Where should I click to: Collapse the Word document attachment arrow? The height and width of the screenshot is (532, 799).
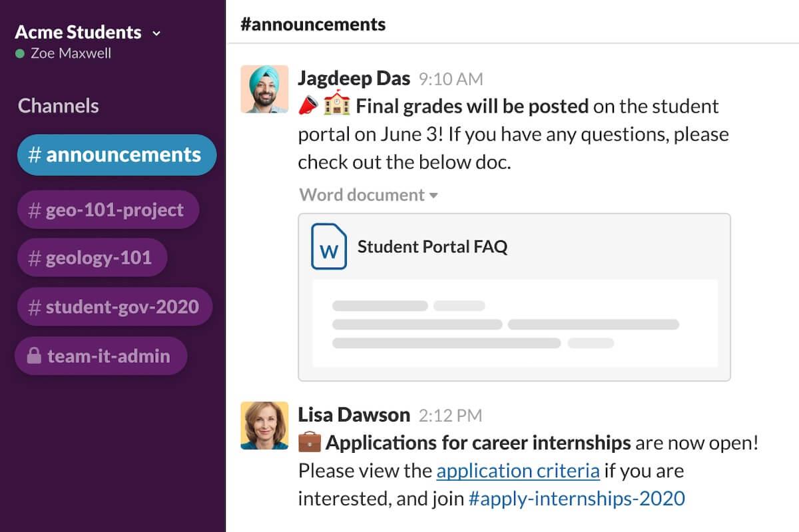pos(434,196)
